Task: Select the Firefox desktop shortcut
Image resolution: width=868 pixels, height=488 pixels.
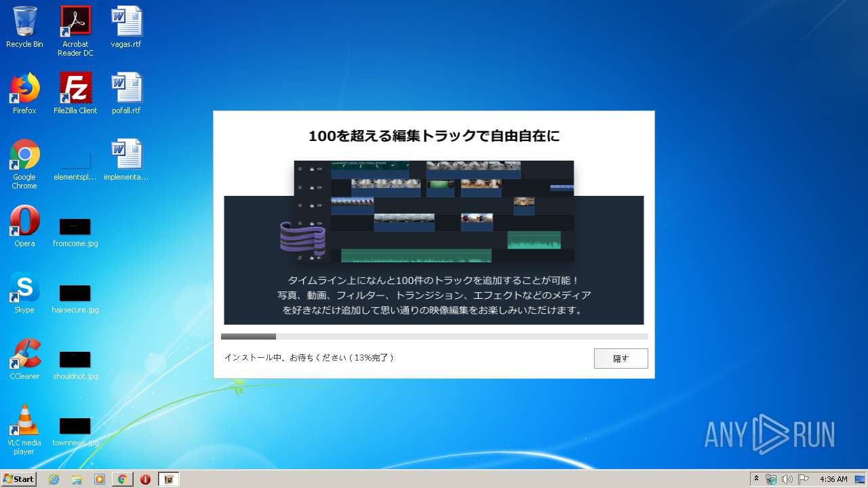Action: pyautogui.click(x=24, y=94)
